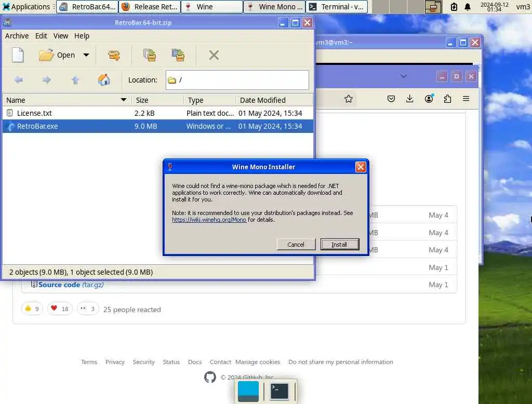This screenshot has height=404, width=532.
Task: Click the power manager battery icon
Action: [454, 7]
